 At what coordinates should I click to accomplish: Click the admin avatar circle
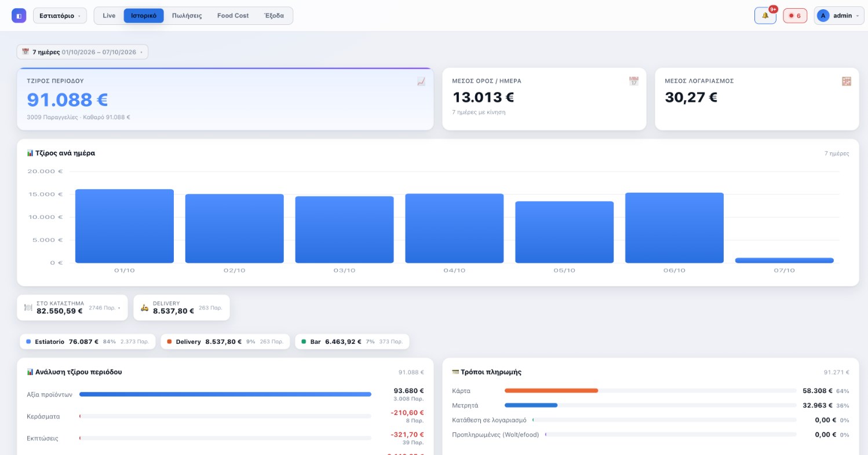point(823,16)
